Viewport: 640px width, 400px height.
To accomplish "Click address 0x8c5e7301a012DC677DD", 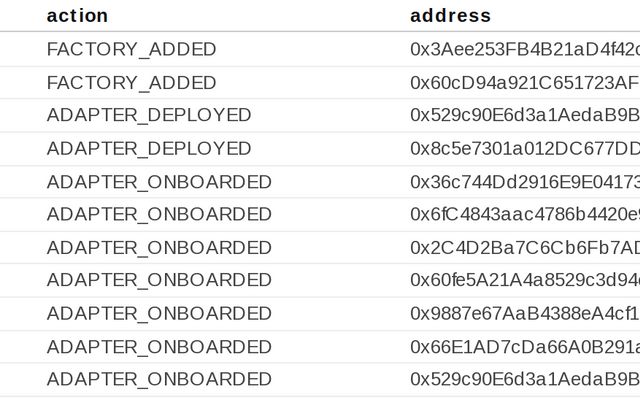I will point(525,149).
